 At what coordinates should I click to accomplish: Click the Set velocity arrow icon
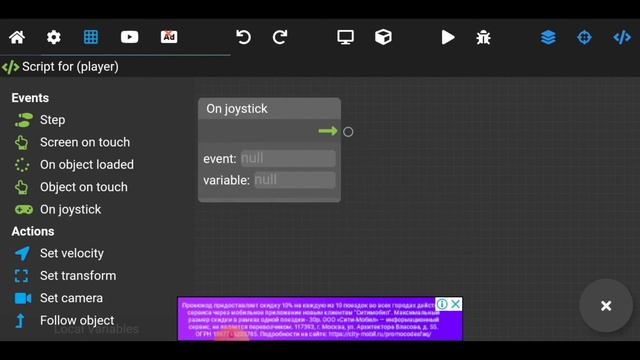click(22, 253)
